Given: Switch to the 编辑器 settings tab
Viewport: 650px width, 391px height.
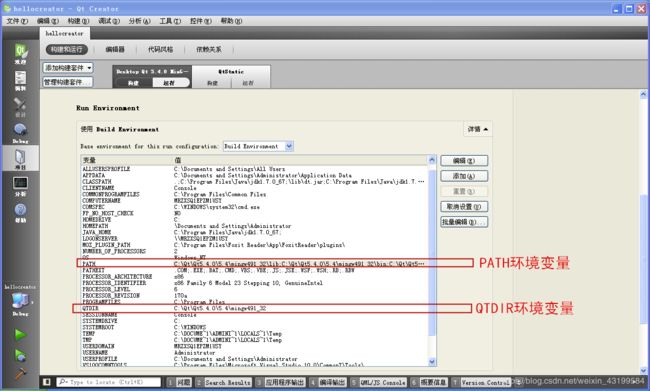Looking at the screenshot, I should click(115, 49).
